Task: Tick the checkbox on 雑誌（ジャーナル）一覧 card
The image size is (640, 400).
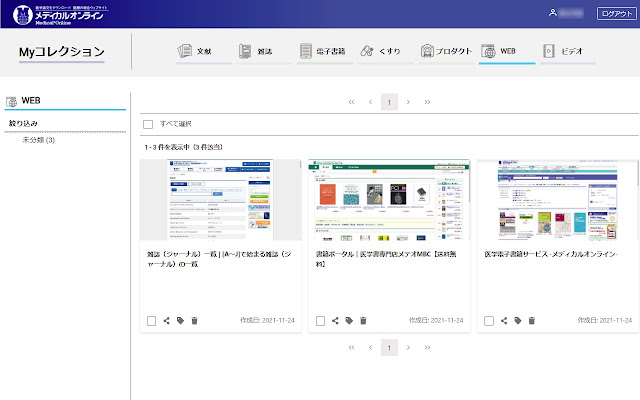Action: point(151,321)
